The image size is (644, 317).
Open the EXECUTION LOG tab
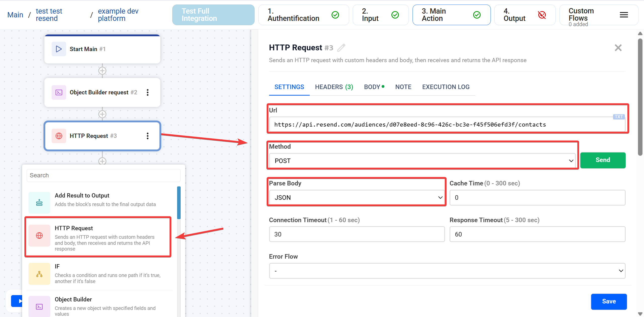[446, 87]
